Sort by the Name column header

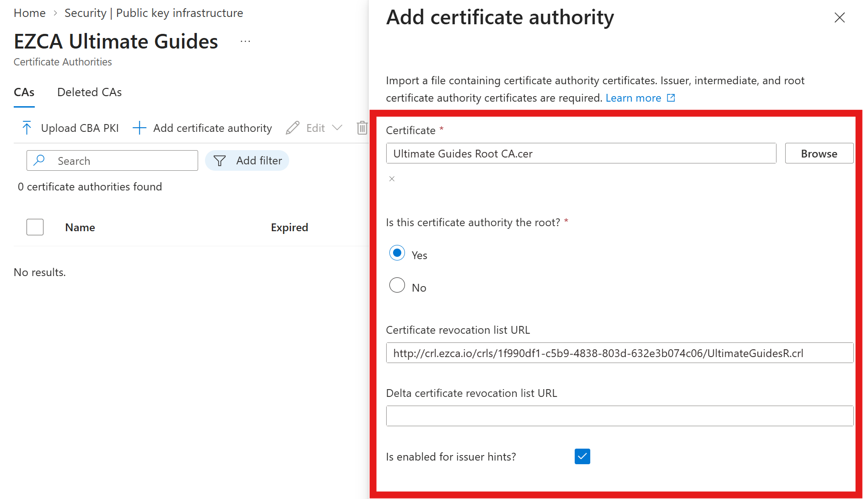(x=80, y=228)
